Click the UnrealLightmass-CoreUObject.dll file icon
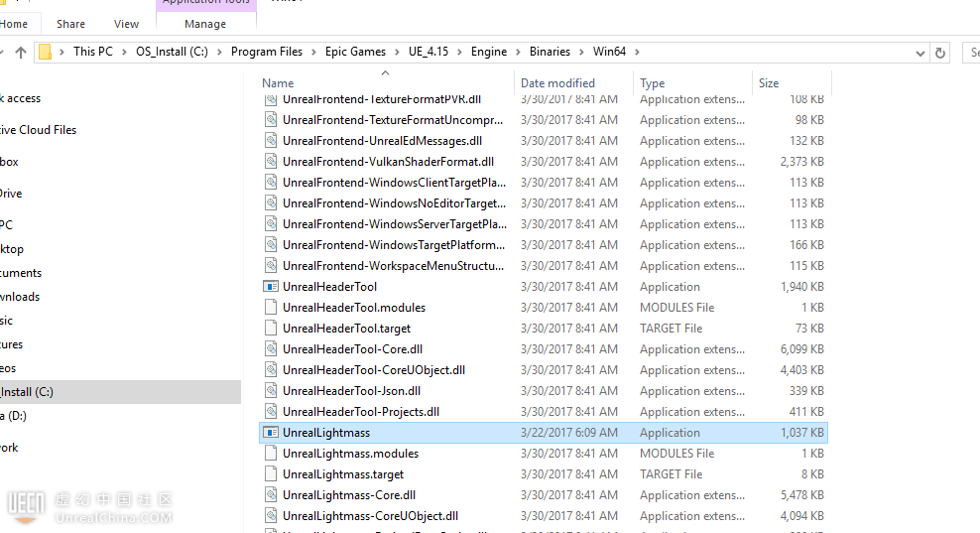This screenshot has width=980, height=533. coord(271,515)
